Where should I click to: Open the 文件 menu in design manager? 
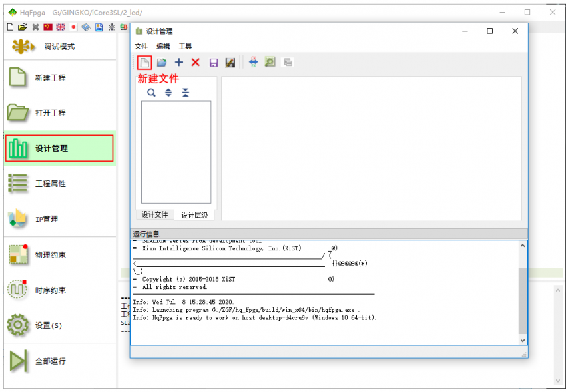(x=141, y=46)
